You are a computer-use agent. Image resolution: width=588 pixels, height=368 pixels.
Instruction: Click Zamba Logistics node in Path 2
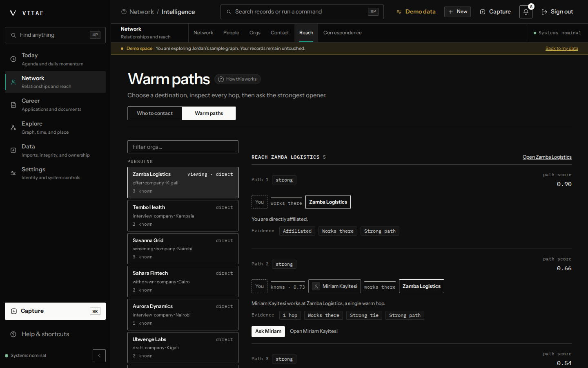click(421, 286)
